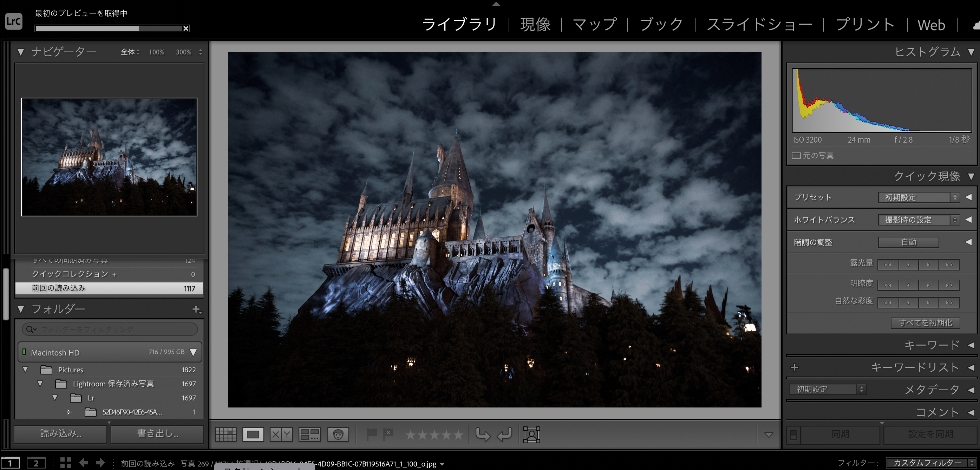Cancel the preview progress with X

186,28
